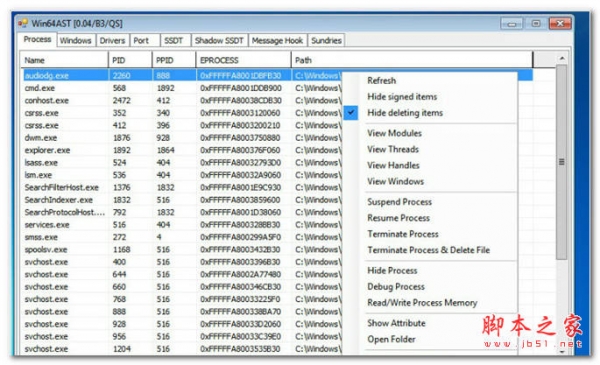
Task: Open the Drivers tab
Action: (112, 41)
